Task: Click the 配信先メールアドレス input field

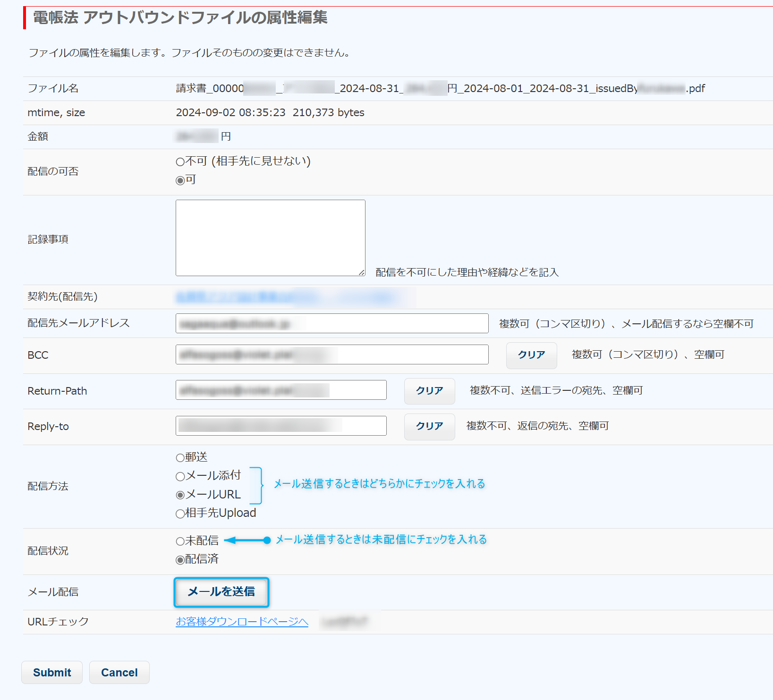Action: coord(331,324)
